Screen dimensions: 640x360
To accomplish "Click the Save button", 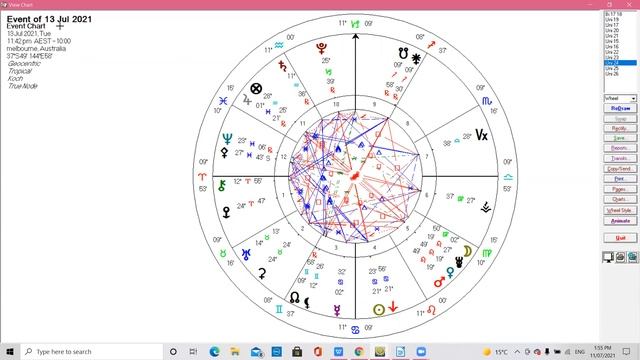I will [620, 138].
